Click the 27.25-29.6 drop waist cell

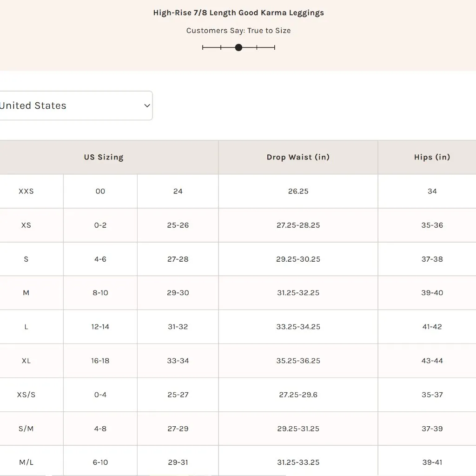coord(298,395)
